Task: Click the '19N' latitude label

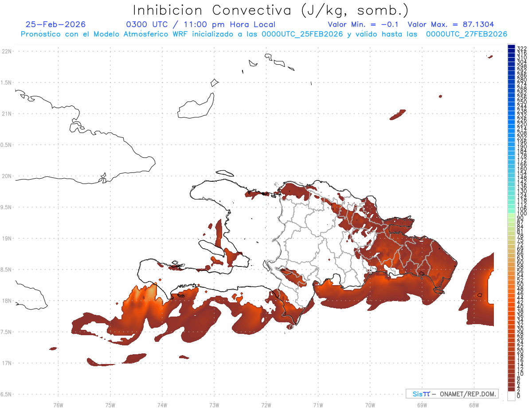Action: click(6, 239)
